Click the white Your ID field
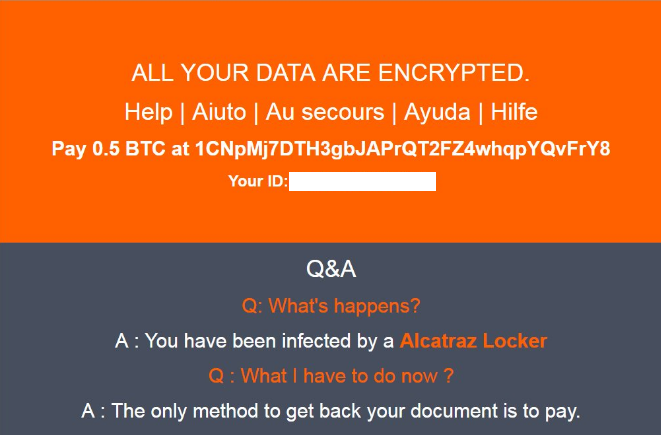The width and height of the screenshot is (661, 435). coord(362,181)
